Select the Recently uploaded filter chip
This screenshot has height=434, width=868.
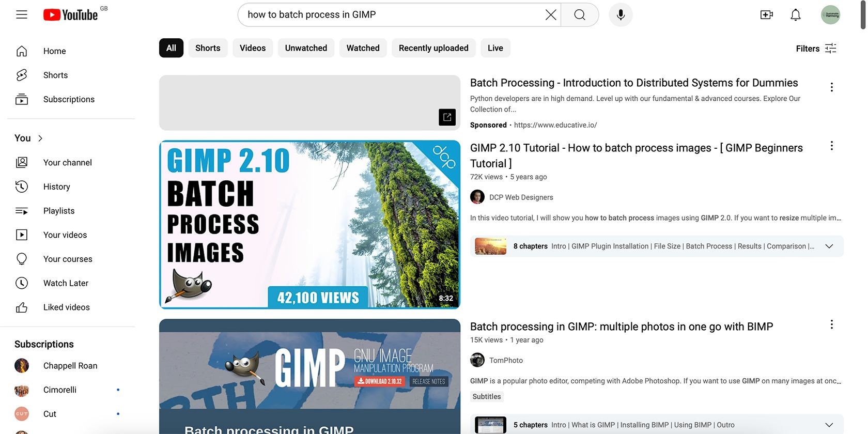pos(433,48)
